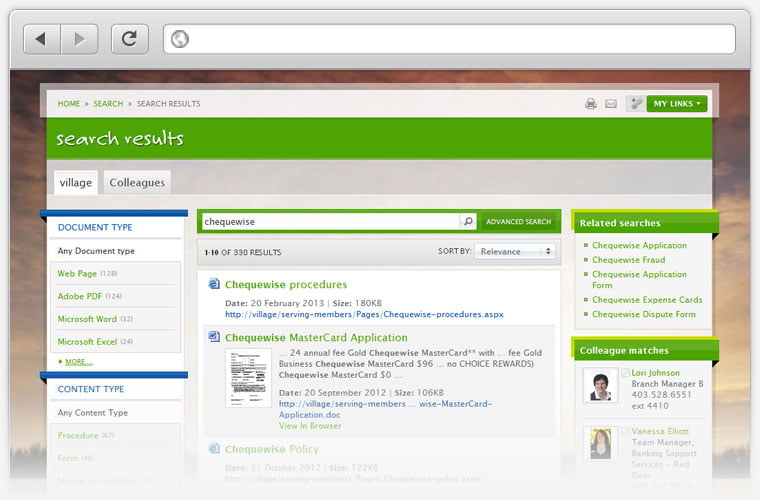The image size is (760, 500).
Task: Toggle checkbox next to Lori Johnson
Action: pyautogui.click(x=625, y=373)
